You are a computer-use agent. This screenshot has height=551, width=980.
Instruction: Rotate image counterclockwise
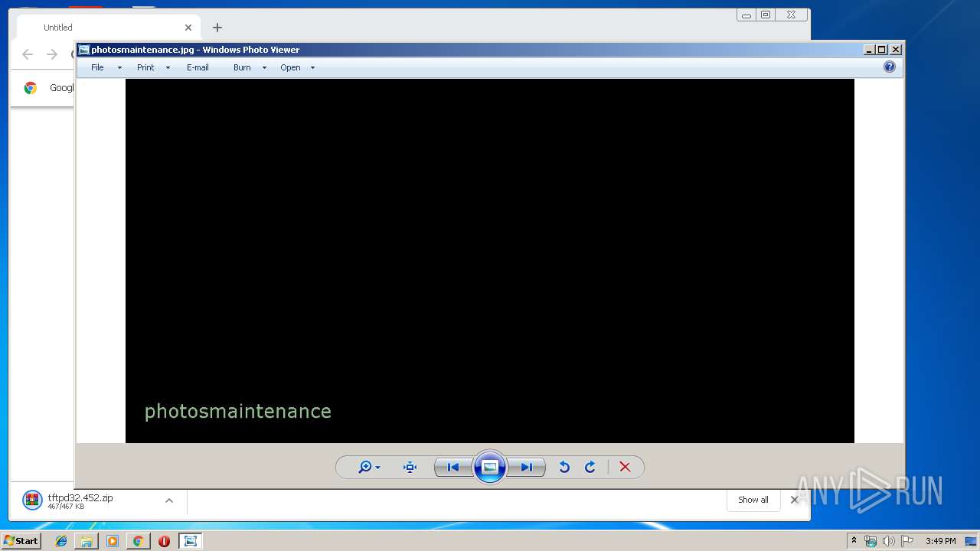pyautogui.click(x=564, y=468)
